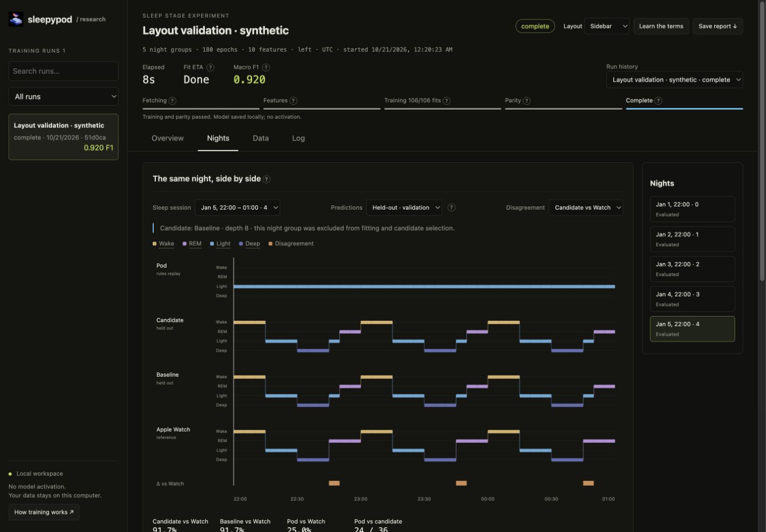Open help for Training 106/106 fits
Viewport: 766px width, 532px height.
coord(446,100)
